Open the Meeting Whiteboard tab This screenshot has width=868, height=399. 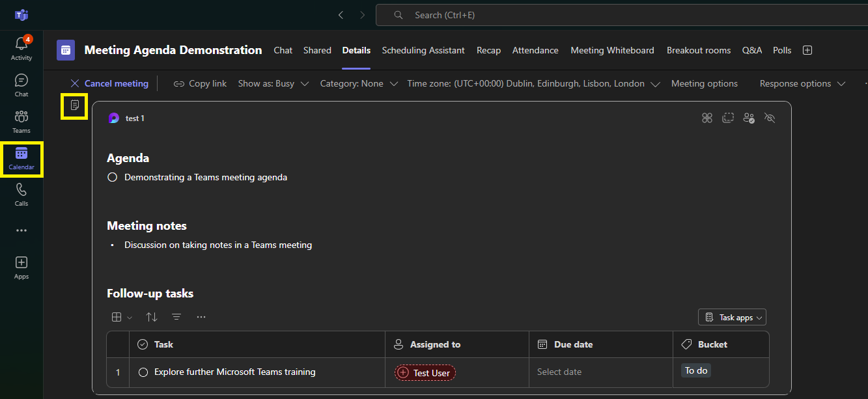(612, 50)
